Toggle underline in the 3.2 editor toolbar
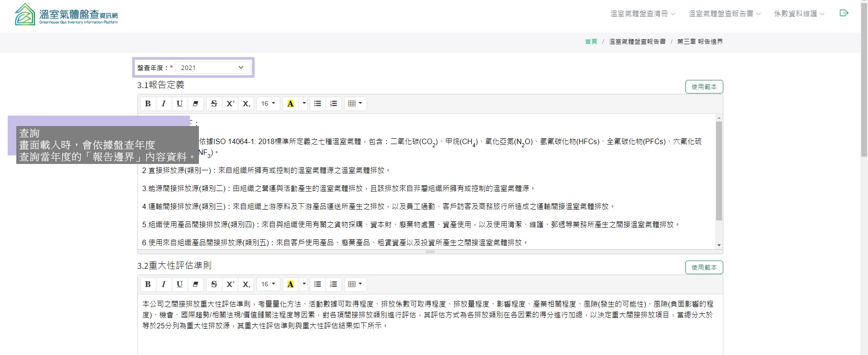 (x=179, y=284)
